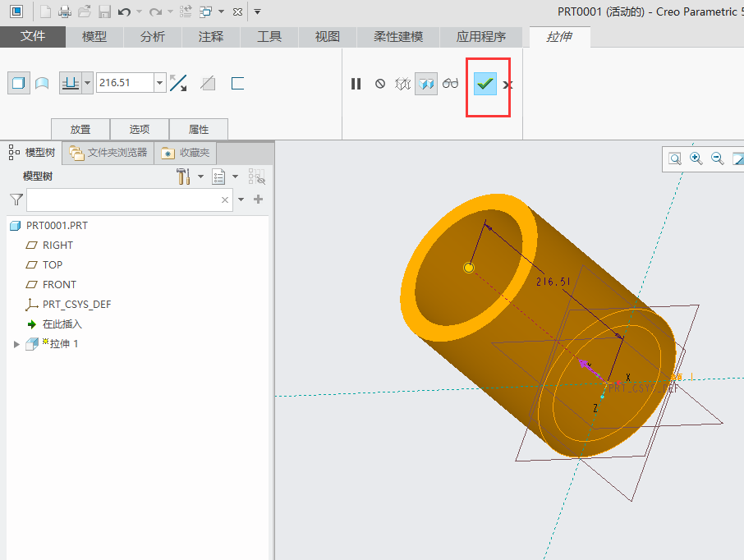Open the 视图 ribbon tab

[327, 37]
